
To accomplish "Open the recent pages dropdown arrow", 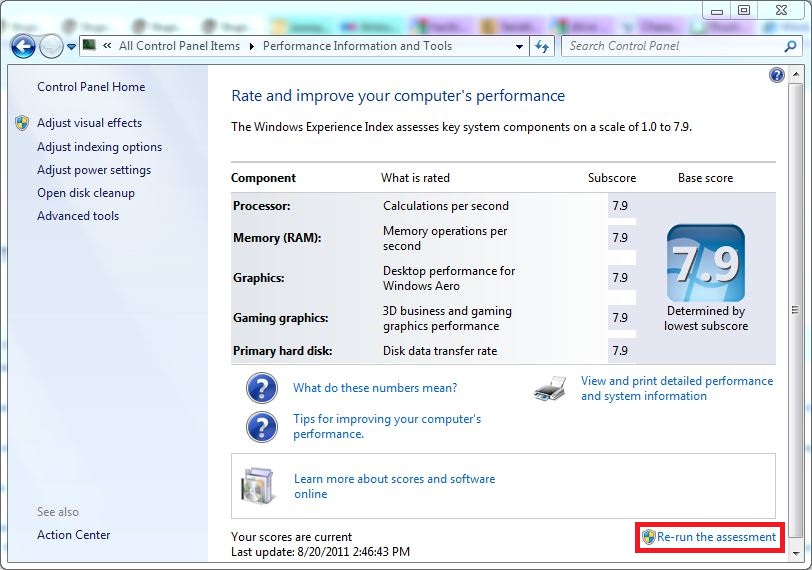I will coord(71,47).
